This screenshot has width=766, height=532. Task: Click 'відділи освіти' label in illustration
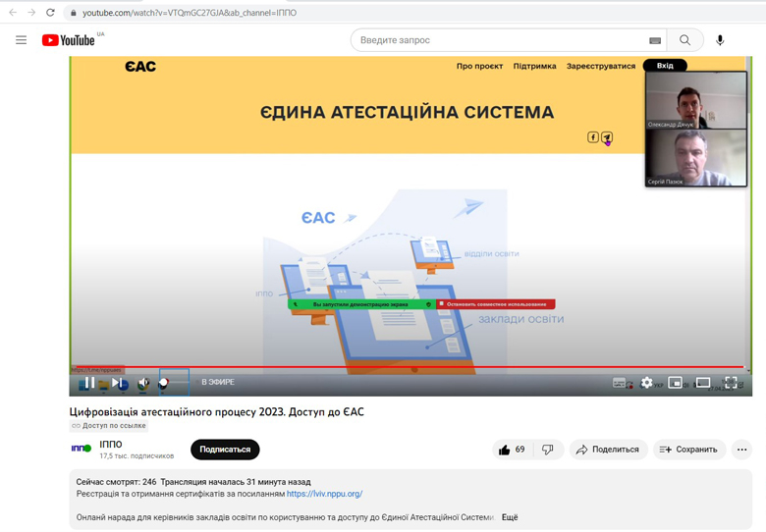coord(491,254)
